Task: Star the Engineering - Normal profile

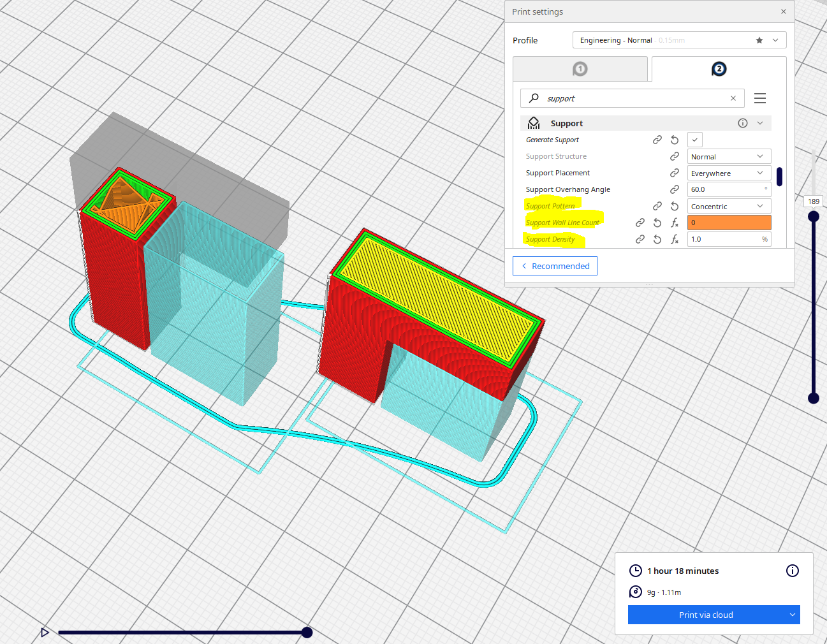Action: tap(759, 40)
